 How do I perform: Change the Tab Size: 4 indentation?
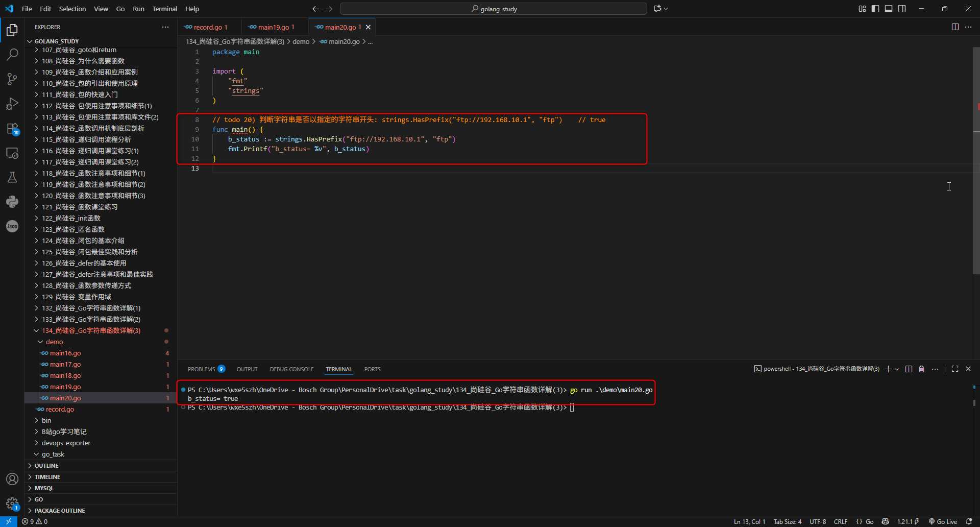click(x=788, y=521)
